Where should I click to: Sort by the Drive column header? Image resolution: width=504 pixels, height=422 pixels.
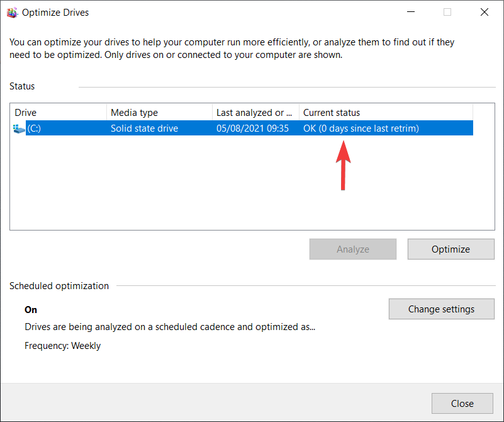tap(59, 113)
